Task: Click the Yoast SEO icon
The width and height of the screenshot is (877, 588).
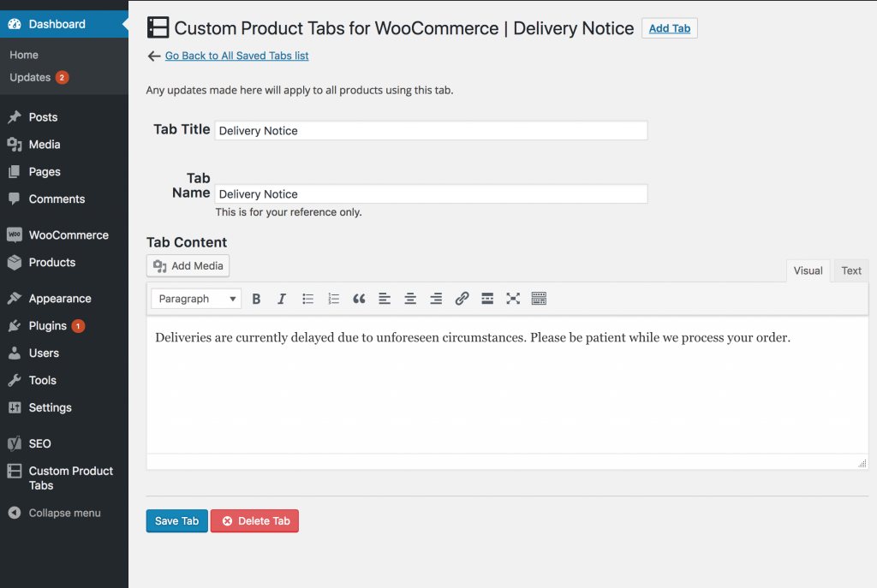Action: coord(15,444)
